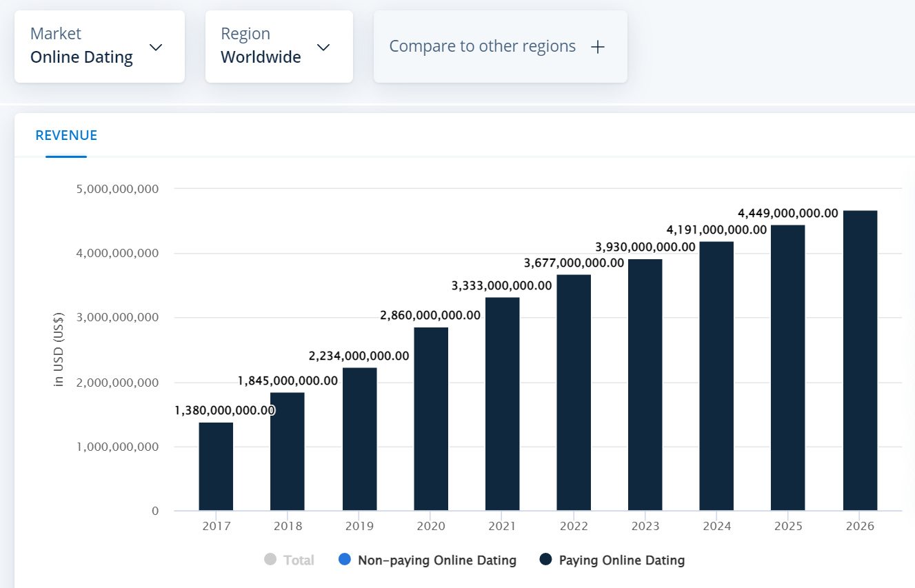
Task: Toggle Paying Online Dating series off
Action: tap(614, 560)
